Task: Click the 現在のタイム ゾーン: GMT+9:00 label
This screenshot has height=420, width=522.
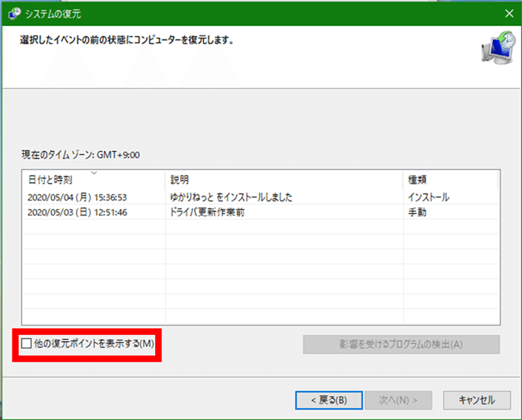Action: tap(80, 155)
